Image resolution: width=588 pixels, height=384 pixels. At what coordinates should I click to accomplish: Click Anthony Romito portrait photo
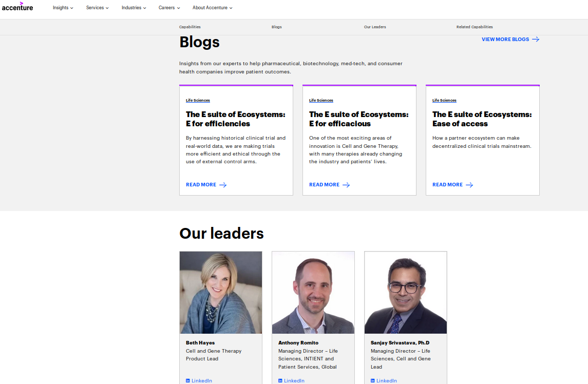(313, 293)
